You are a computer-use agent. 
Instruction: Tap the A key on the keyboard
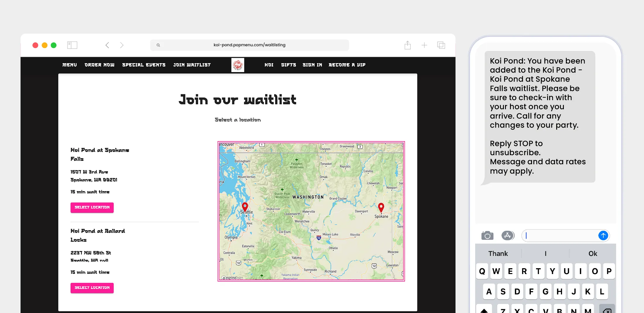489,292
